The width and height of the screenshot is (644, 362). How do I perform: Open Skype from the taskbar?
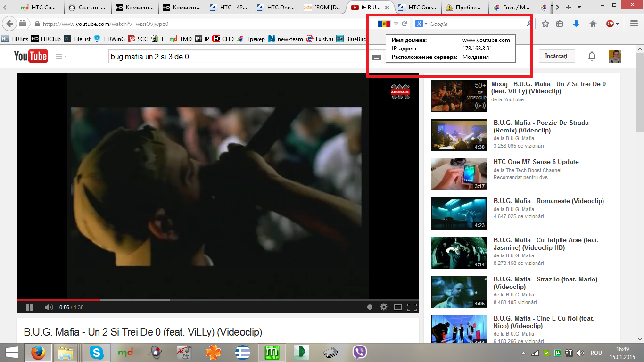97,353
